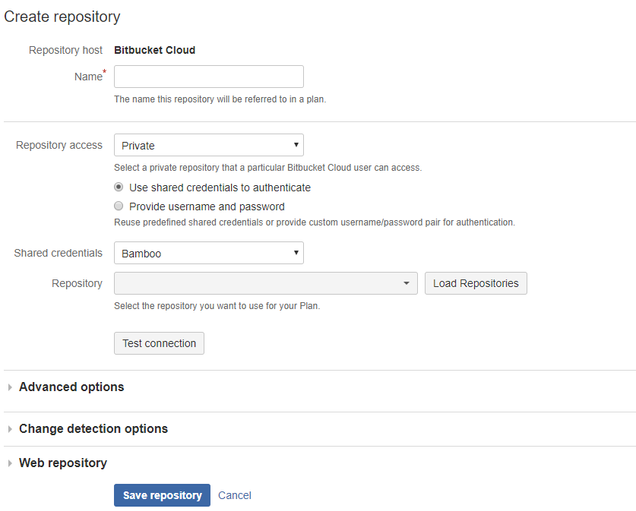Click the Cancel link
636x511 pixels.
[x=234, y=495]
